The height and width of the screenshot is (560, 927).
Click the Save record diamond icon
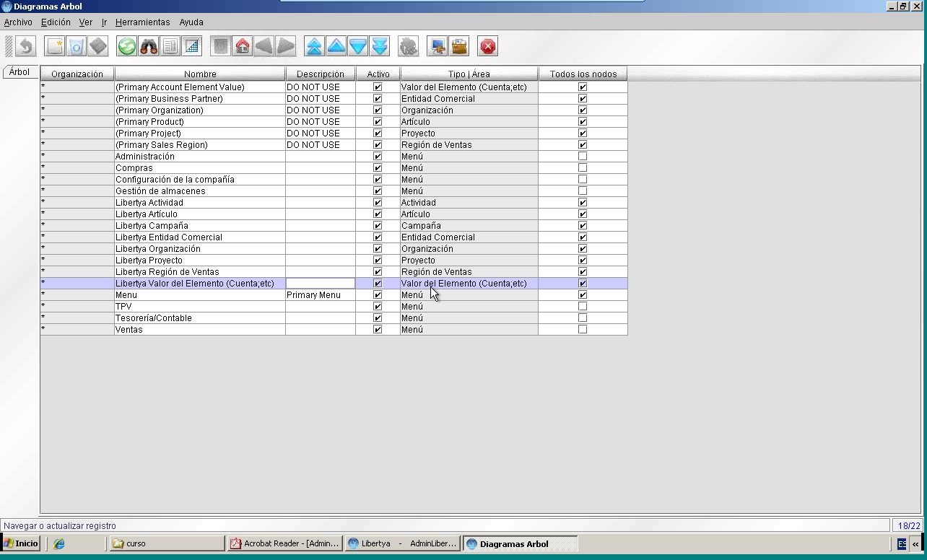98,47
